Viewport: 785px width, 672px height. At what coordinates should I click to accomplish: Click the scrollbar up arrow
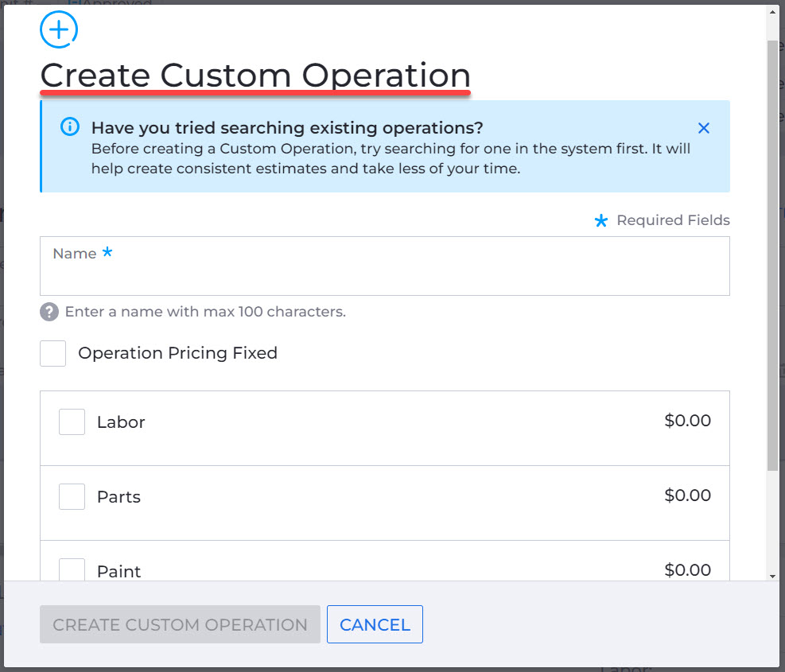coord(772,12)
